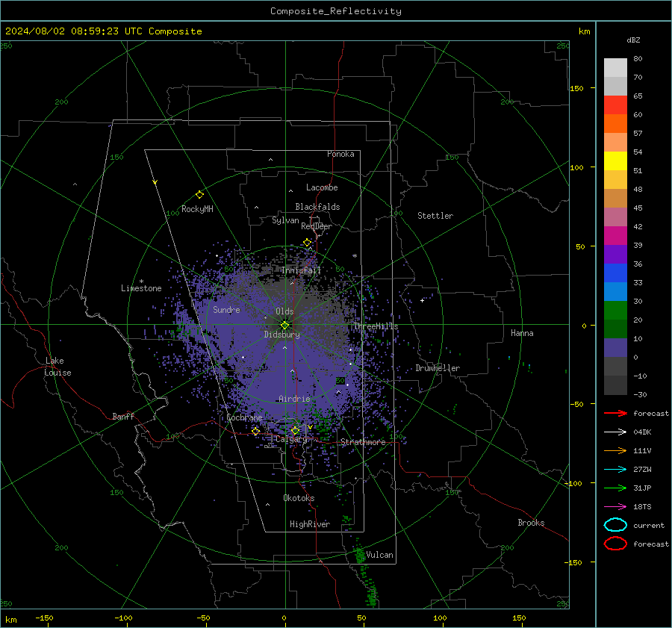This screenshot has width=672, height=628.
Task: Pick the magenta dBZ legend swatch
Action: (x=615, y=235)
